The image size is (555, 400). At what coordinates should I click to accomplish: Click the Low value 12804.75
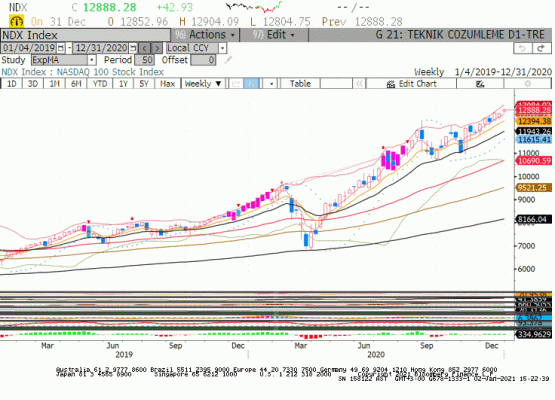(x=286, y=22)
